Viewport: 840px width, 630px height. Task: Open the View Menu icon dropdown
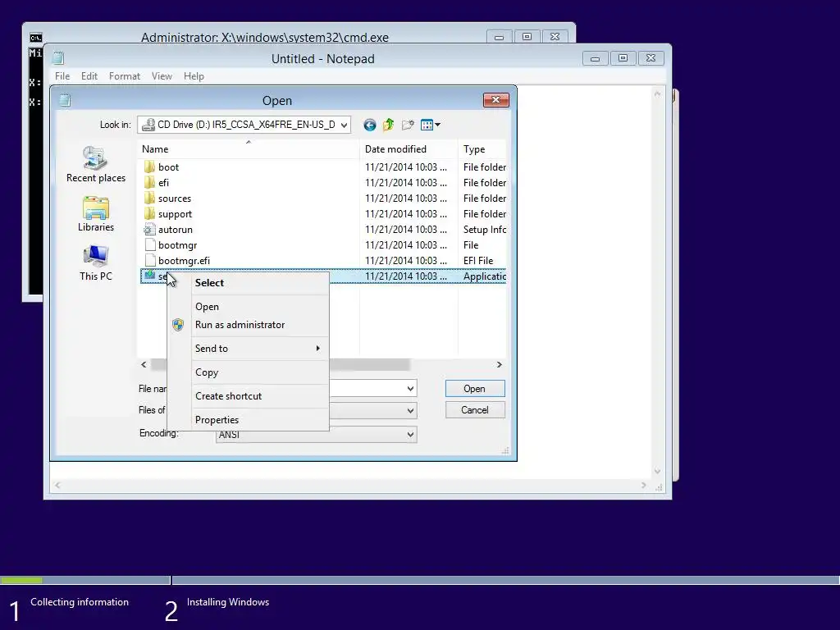(430, 125)
